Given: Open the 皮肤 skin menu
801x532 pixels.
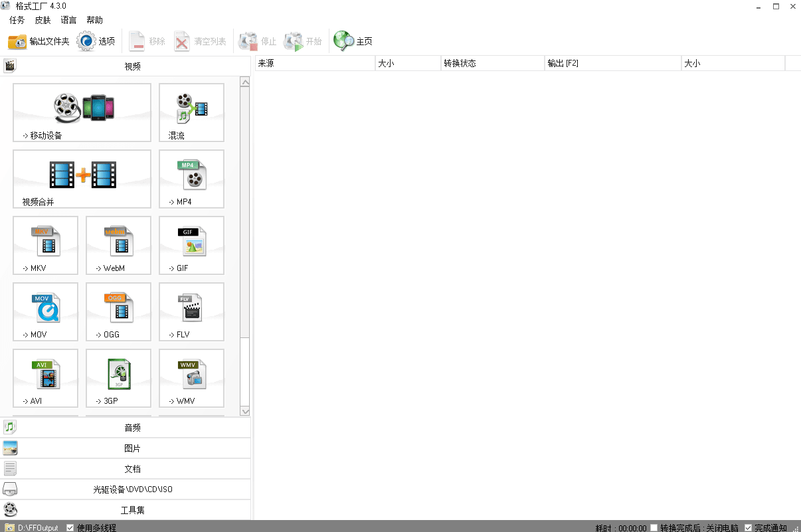Looking at the screenshot, I should coord(43,20).
